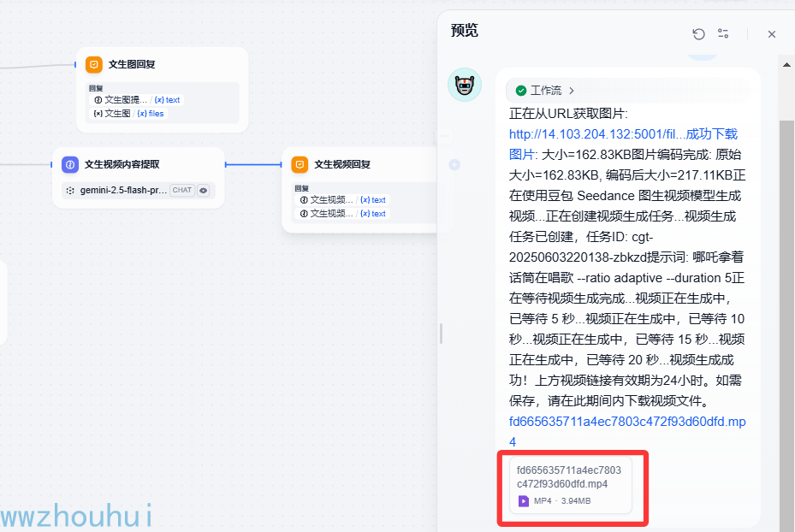This screenshot has width=795, height=532.
Task: Click the MP4 3.94MB file attachment card
Action: pyautogui.click(x=571, y=485)
